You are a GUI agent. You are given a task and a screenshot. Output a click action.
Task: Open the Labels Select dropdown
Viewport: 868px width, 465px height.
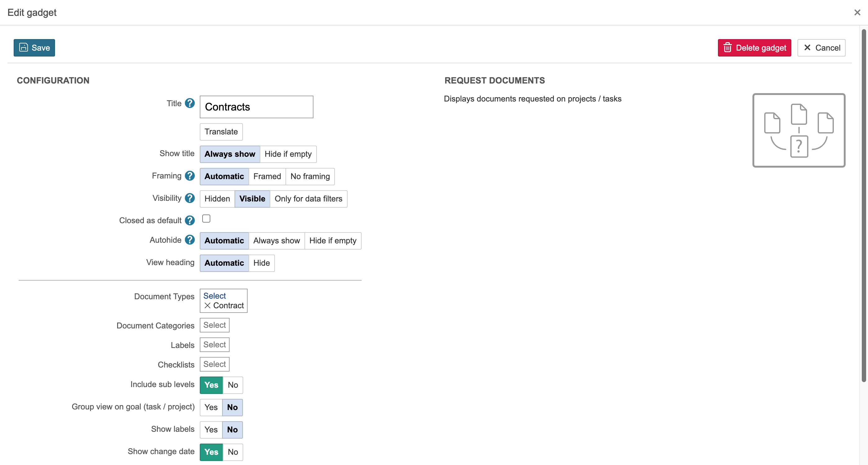point(215,345)
